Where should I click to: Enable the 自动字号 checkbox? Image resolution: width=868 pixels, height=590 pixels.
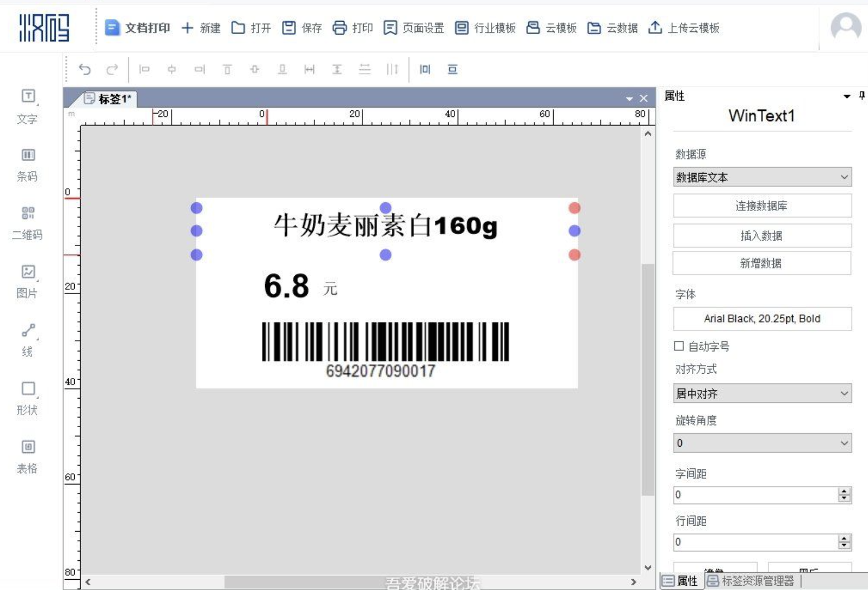tap(679, 346)
